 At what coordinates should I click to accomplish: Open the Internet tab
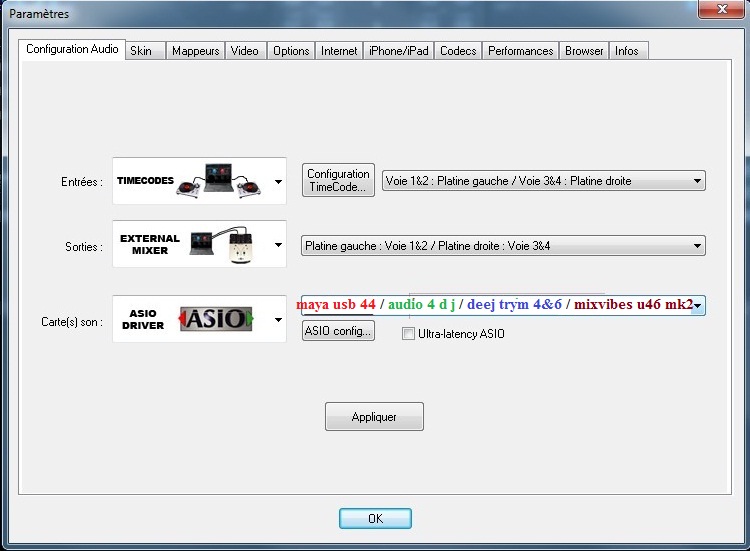pos(339,51)
